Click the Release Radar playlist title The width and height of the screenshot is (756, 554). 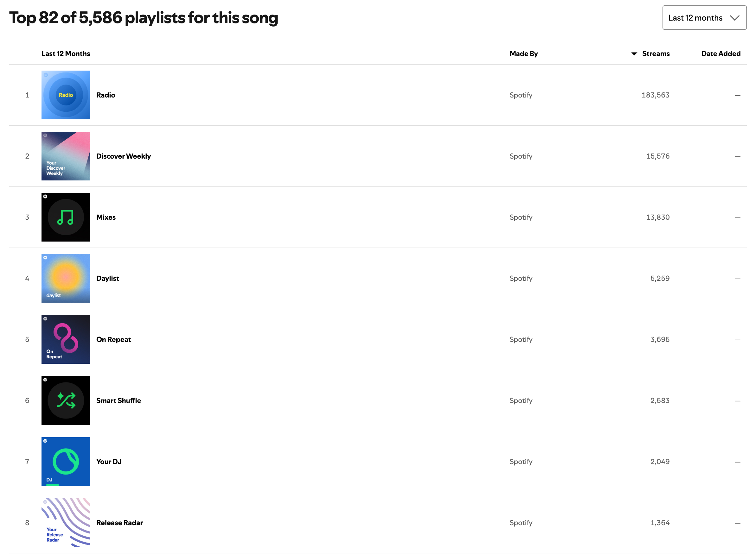coord(119,522)
